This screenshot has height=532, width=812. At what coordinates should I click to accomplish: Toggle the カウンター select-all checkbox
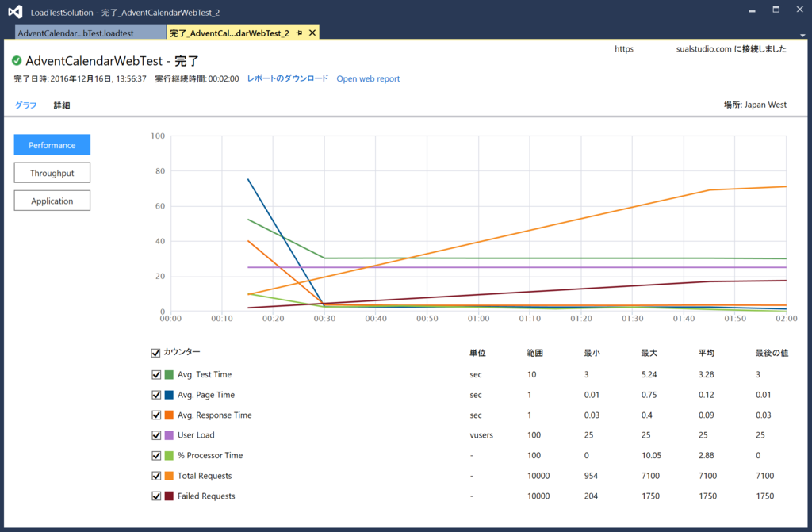coord(155,353)
